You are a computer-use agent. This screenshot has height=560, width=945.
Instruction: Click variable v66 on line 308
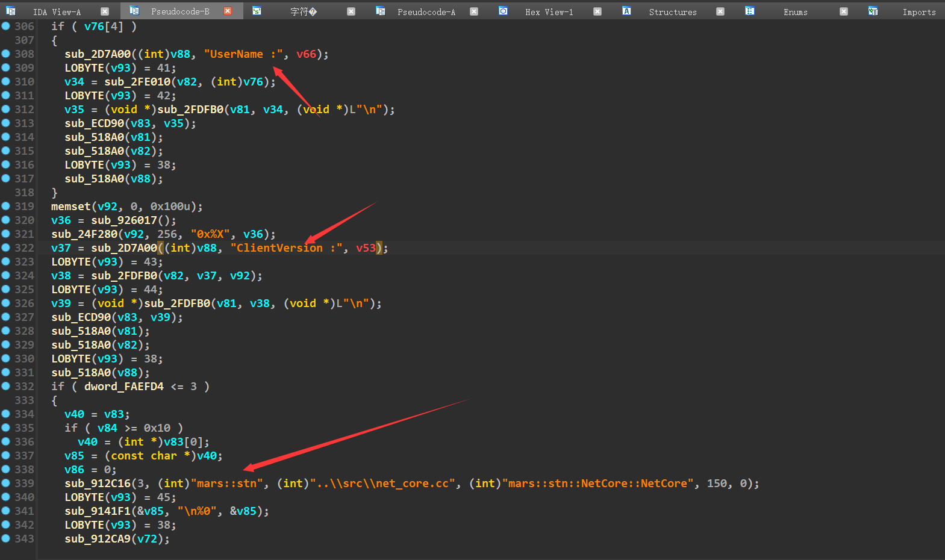[x=306, y=54]
